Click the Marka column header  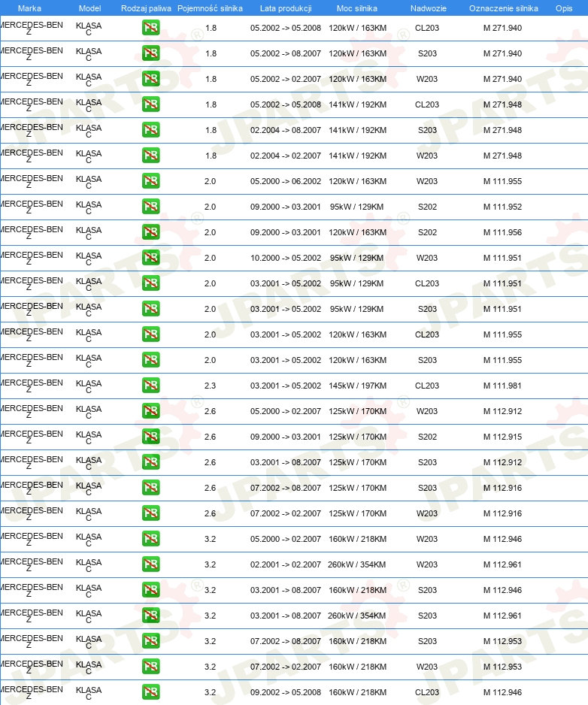pyautogui.click(x=29, y=8)
